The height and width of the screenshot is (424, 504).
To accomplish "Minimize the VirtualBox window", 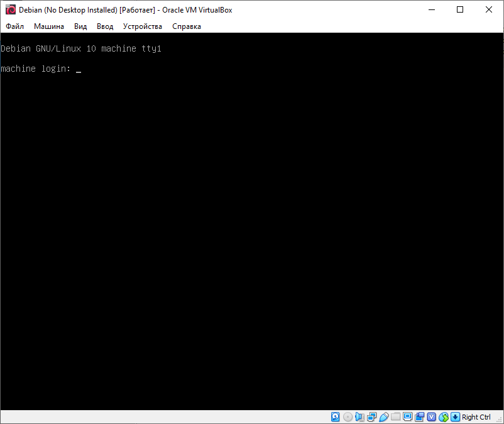I will point(432,9).
